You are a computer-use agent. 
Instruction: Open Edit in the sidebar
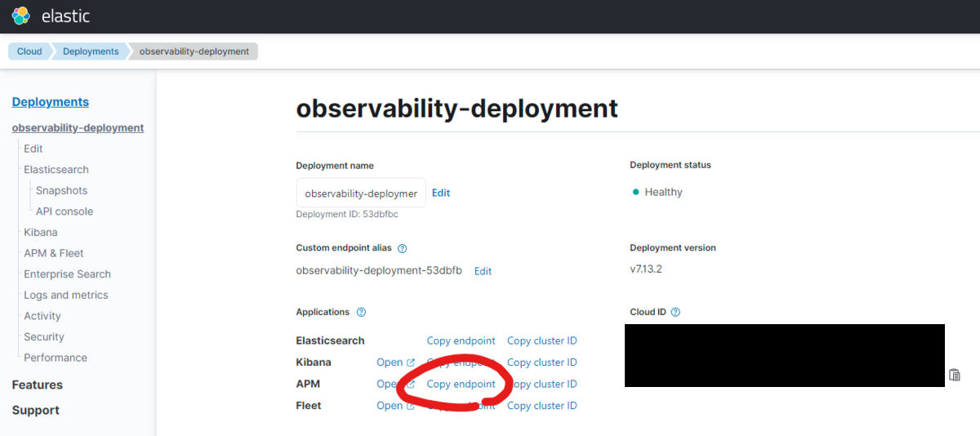point(33,149)
